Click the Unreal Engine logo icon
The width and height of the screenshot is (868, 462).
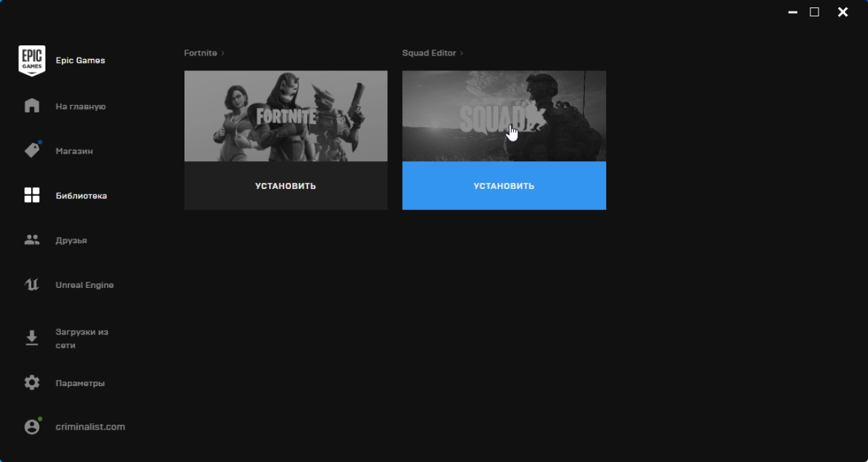point(32,285)
